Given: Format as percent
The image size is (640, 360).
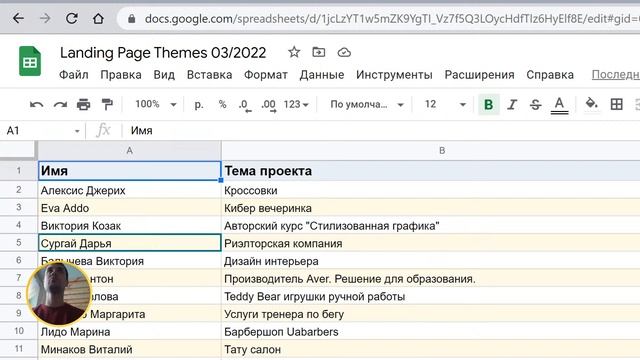Looking at the screenshot, I should pyautogui.click(x=222, y=105).
